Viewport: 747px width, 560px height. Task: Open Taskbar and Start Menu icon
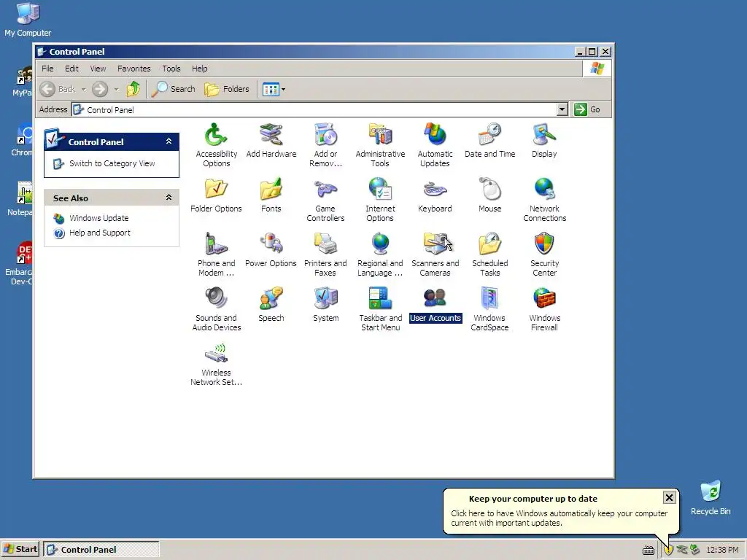pyautogui.click(x=380, y=309)
